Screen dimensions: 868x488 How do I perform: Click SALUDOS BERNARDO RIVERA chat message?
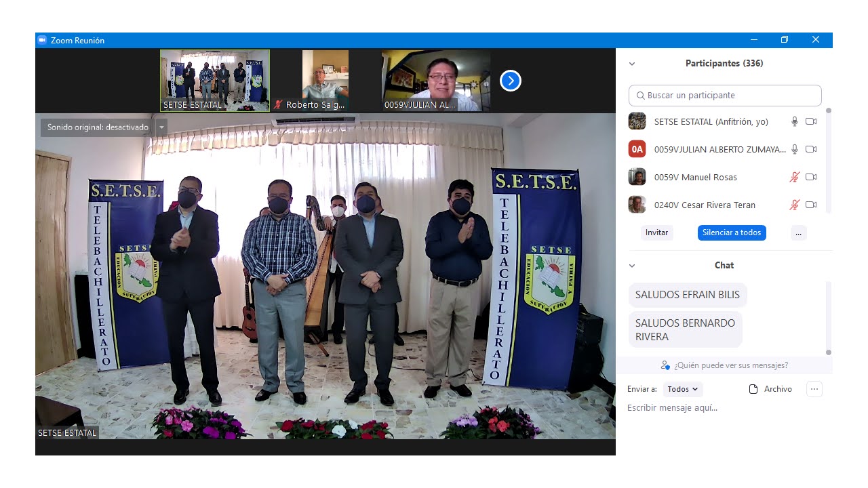pos(685,329)
